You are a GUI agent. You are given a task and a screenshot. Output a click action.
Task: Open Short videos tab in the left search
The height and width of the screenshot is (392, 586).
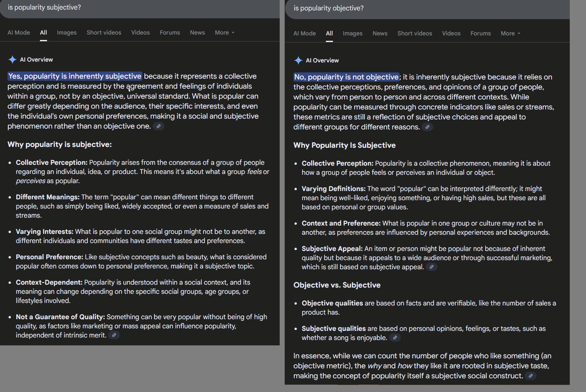click(104, 32)
